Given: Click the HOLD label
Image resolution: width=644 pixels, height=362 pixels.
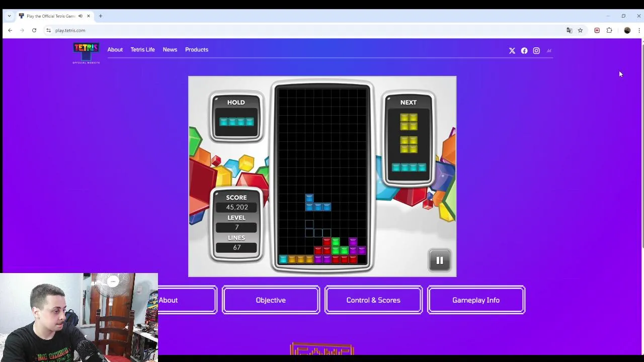Looking at the screenshot, I should pos(236,103).
